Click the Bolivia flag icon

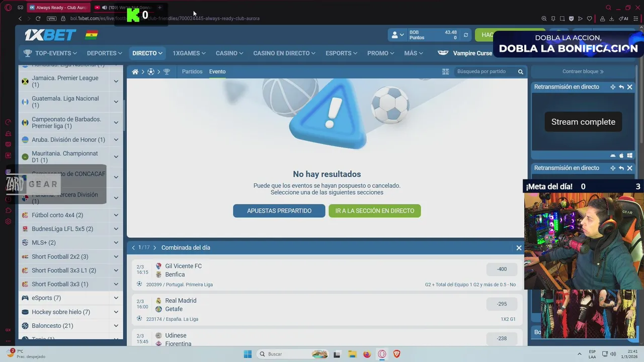click(92, 35)
